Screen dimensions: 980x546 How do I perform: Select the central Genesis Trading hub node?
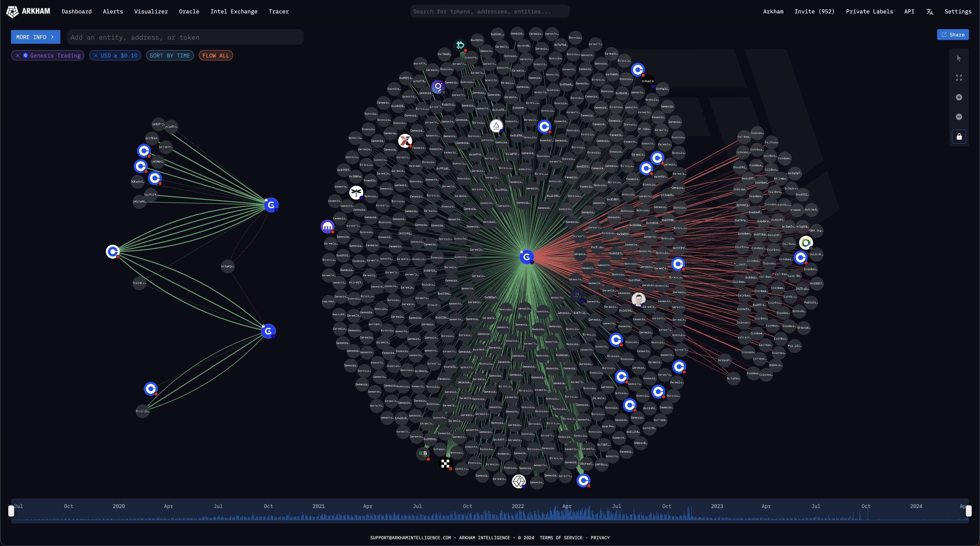(x=526, y=257)
